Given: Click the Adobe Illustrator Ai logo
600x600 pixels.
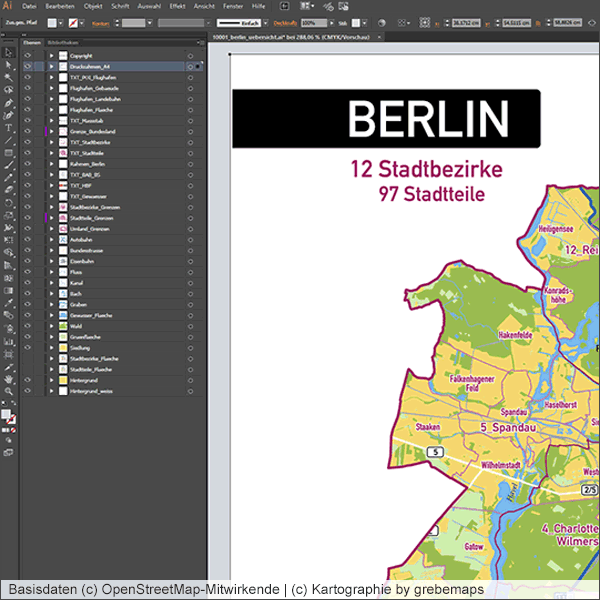Looking at the screenshot, I should tap(8, 6).
